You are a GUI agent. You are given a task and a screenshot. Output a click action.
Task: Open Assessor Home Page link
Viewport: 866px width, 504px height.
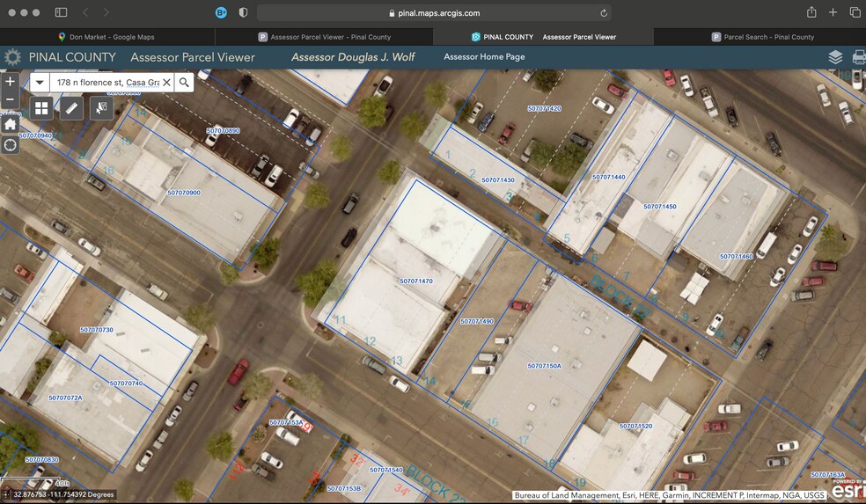(484, 57)
